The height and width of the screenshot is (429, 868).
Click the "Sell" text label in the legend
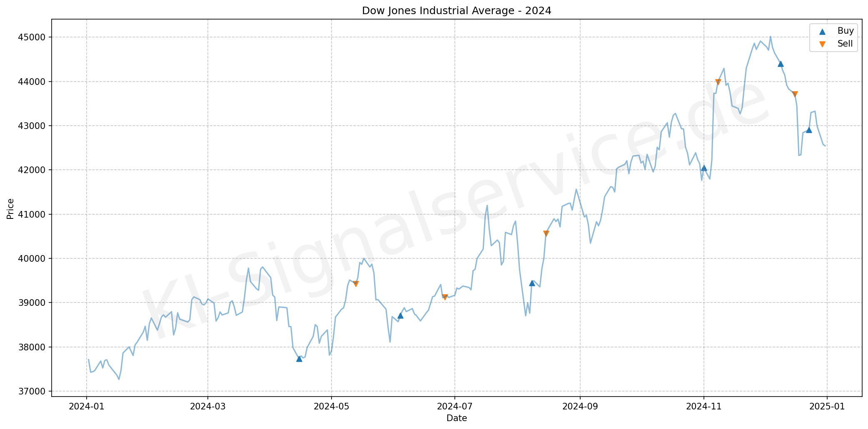pyautogui.click(x=845, y=44)
